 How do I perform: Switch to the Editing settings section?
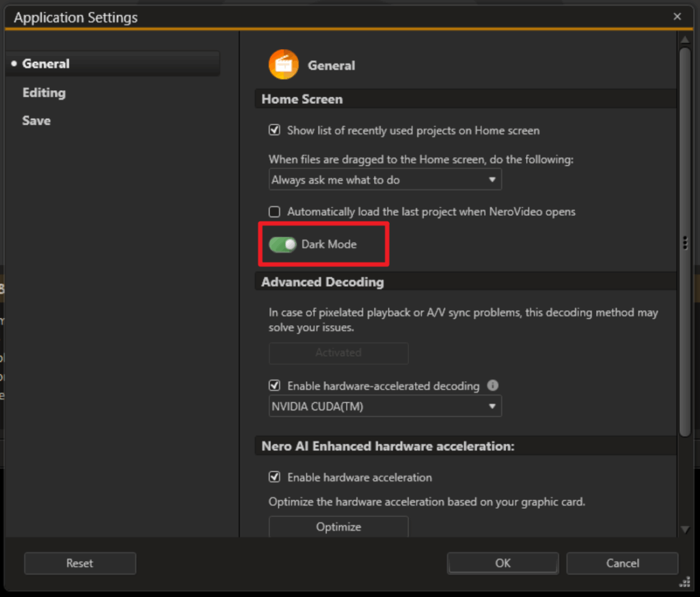pos(44,92)
